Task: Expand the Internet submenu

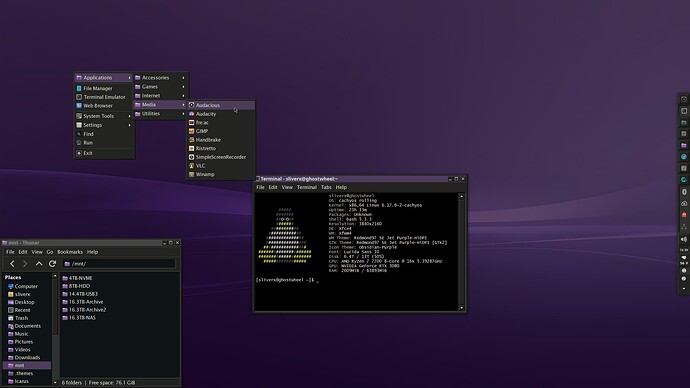Action: tap(160, 95)
